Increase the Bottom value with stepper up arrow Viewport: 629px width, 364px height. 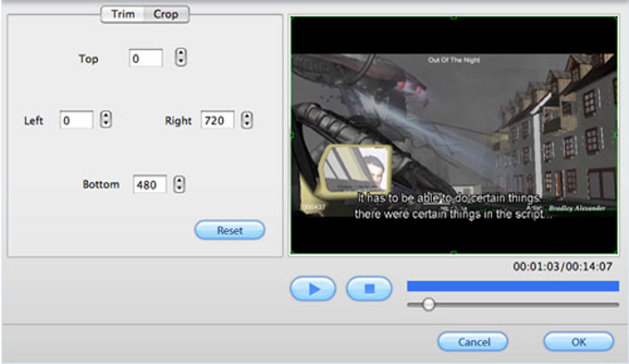point(179,180)
